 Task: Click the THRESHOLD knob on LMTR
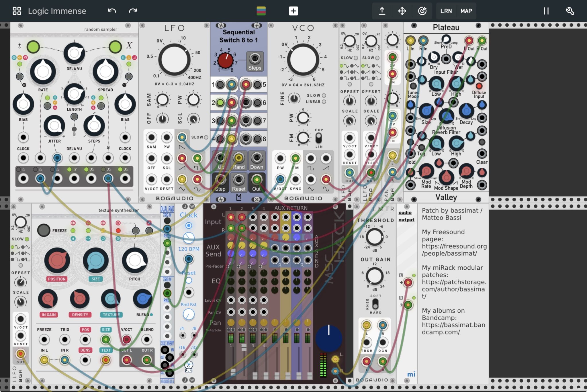point(375,237)
